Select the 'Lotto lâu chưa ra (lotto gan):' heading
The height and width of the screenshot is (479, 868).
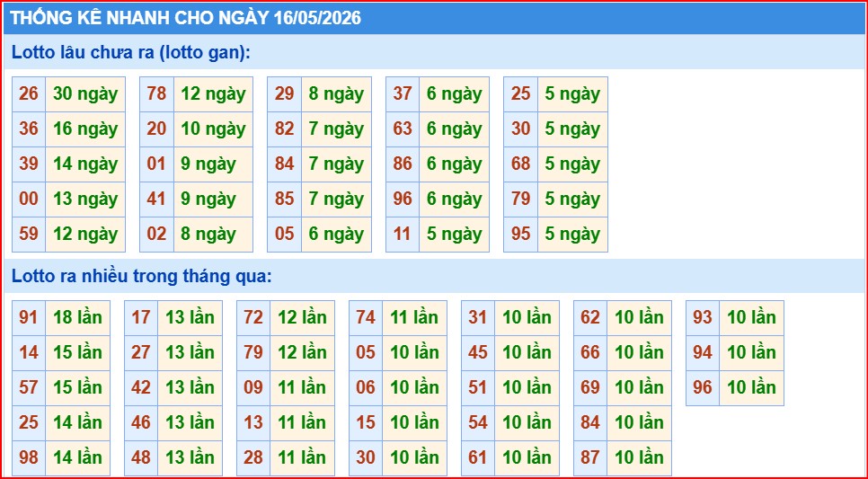(131, 53)
